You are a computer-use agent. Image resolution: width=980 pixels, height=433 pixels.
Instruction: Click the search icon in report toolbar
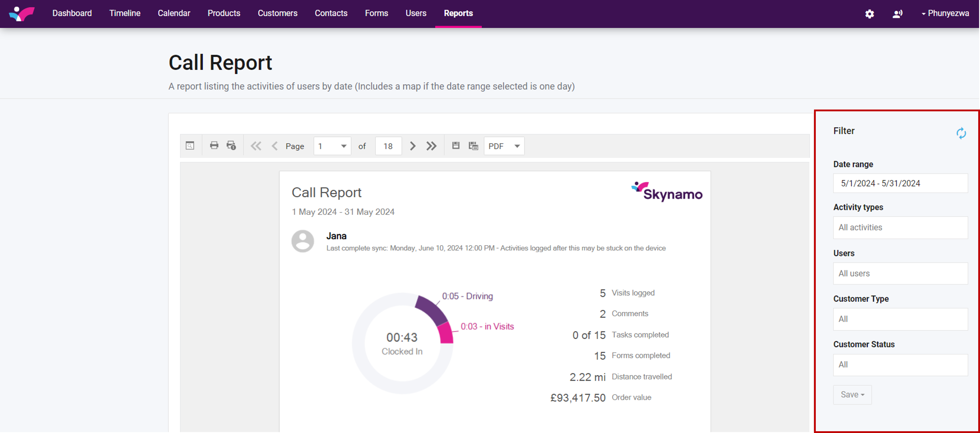(x=190, y=146)
